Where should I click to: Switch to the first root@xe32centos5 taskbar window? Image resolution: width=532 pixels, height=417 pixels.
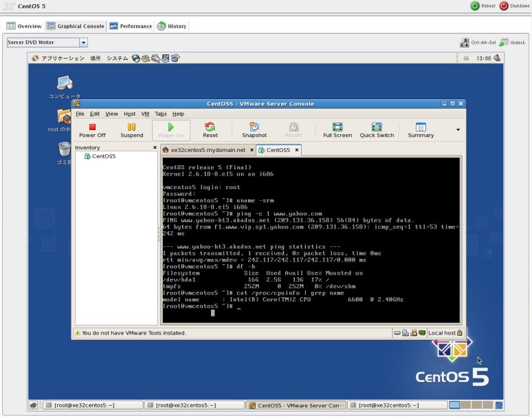click(x=93, y=405)
